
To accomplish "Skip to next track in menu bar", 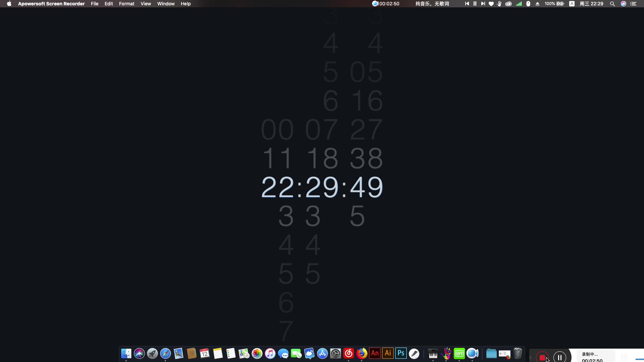I will [483, 4].
